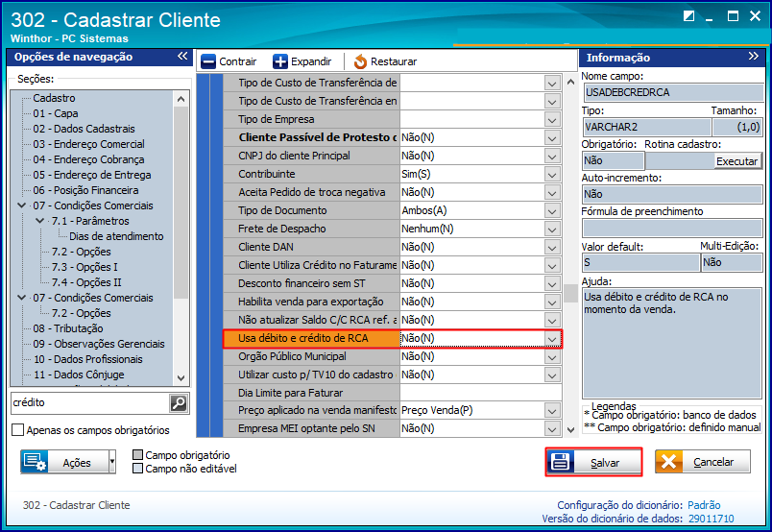
Task: Click the Cancelar X icon
Action: click(x=668, y=462)
